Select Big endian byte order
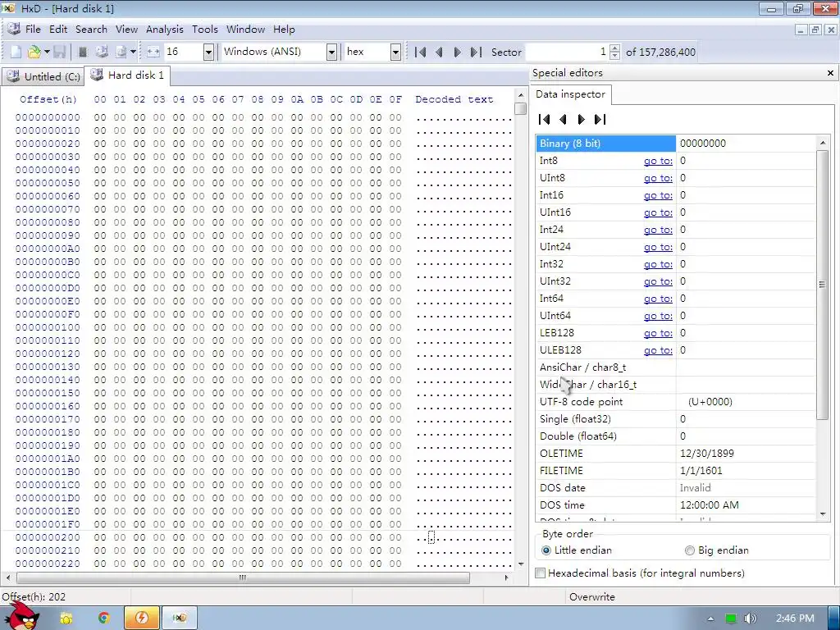This screenshot has height=630, width=840. [717, 550]
